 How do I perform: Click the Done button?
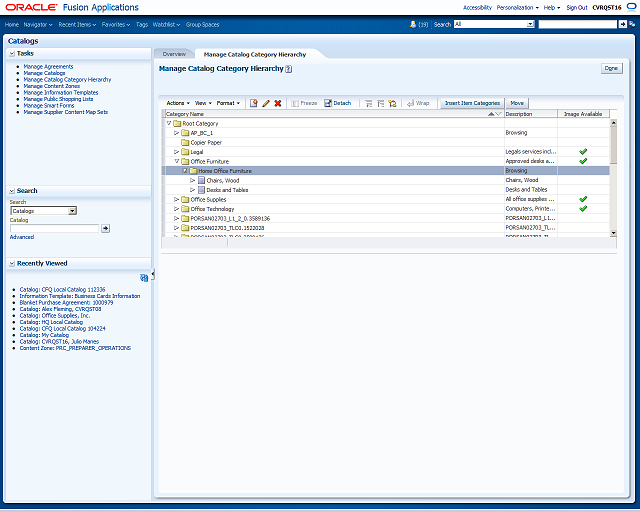(x=611, y=68)
